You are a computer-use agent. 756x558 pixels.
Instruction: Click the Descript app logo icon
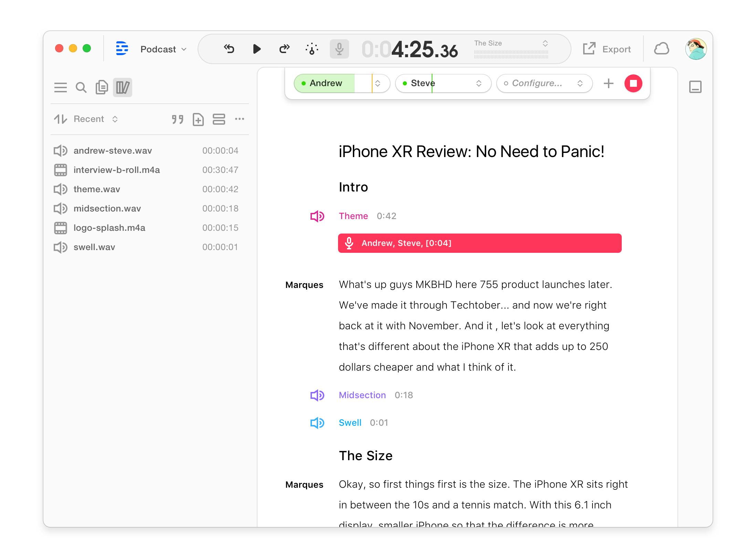[x=122, y=49]
